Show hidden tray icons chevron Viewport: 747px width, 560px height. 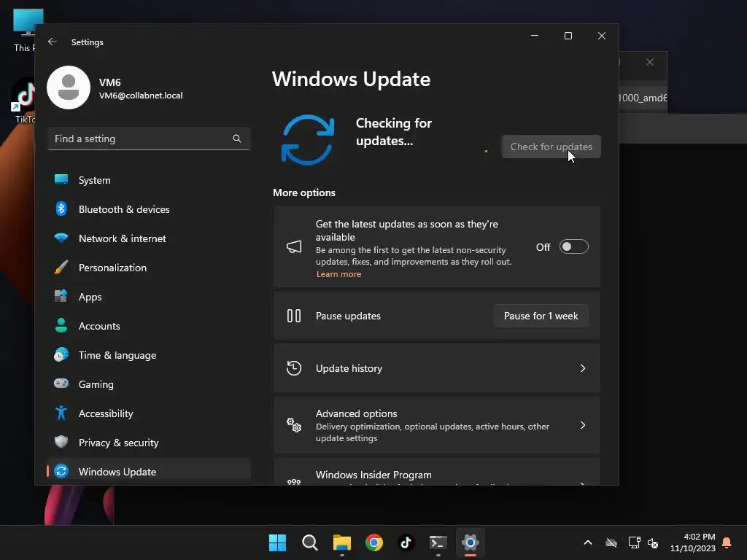(x=588, y=542)
